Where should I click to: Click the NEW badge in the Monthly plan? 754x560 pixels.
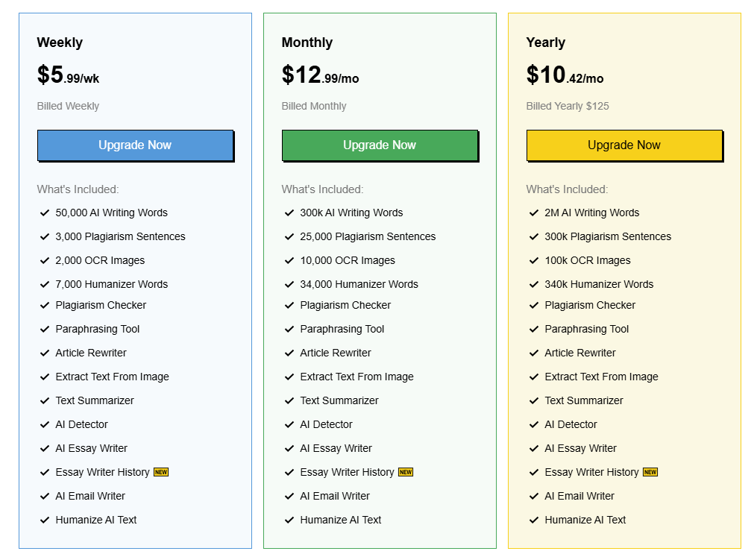coord(406,472)
